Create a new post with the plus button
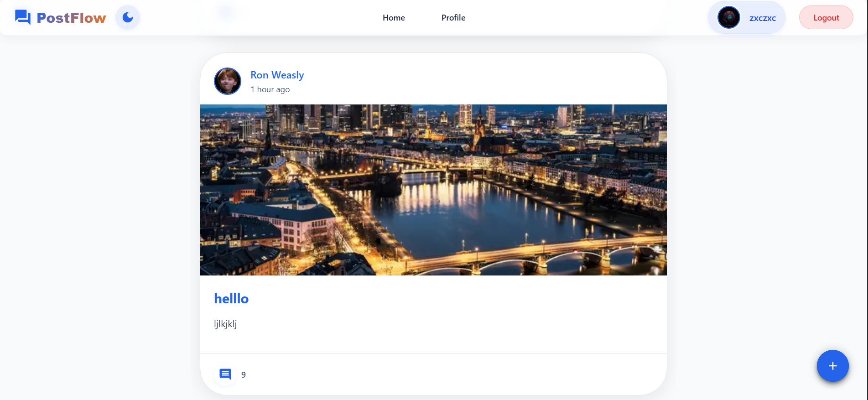The image size is (868, 400). pyautogui.click(x=832, y=366)
